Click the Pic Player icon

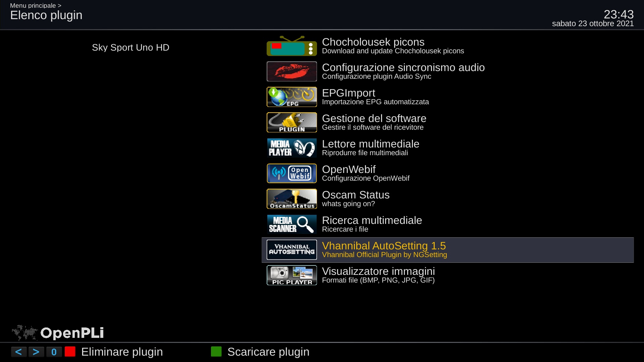pos(292,275)
